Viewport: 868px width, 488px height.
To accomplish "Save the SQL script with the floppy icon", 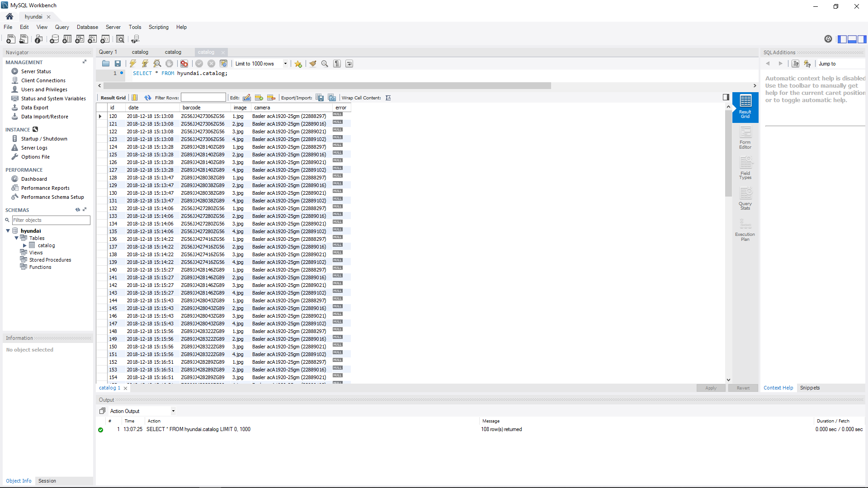I will point(118,64).
